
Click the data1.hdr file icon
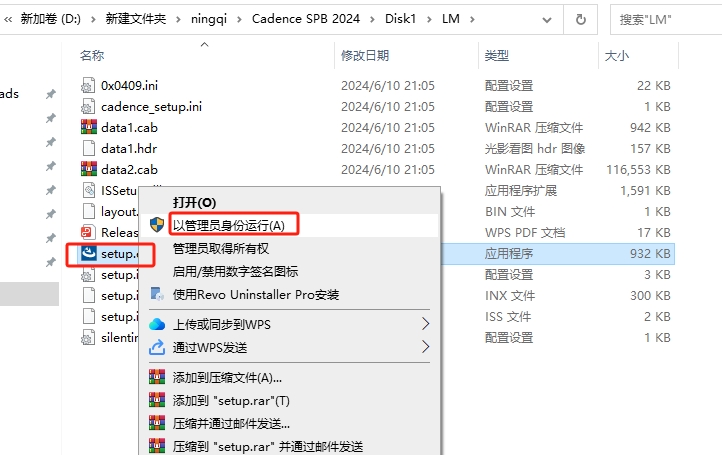tap(88, 149)
